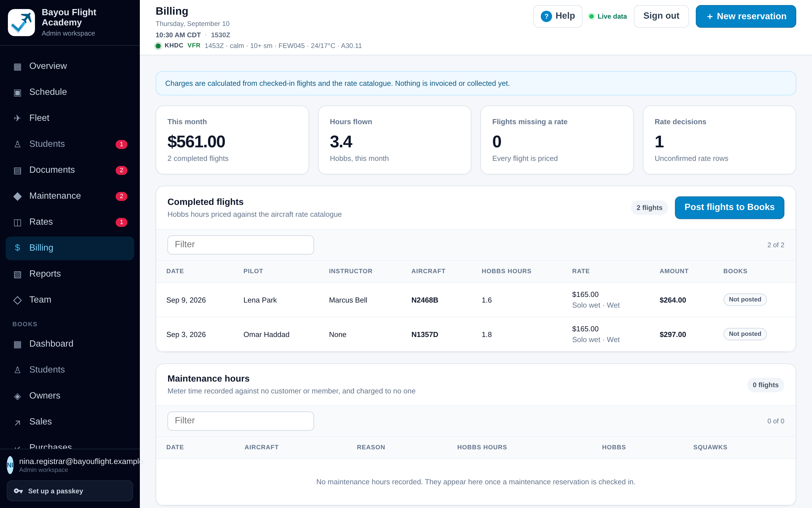This screenshot has width=812, height=508.
Task: Click the green Live data indicator dot
Action: click(592, 16)
